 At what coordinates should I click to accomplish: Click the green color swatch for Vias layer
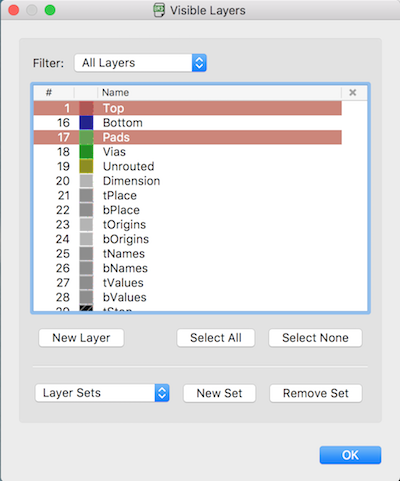coord(86,152)
